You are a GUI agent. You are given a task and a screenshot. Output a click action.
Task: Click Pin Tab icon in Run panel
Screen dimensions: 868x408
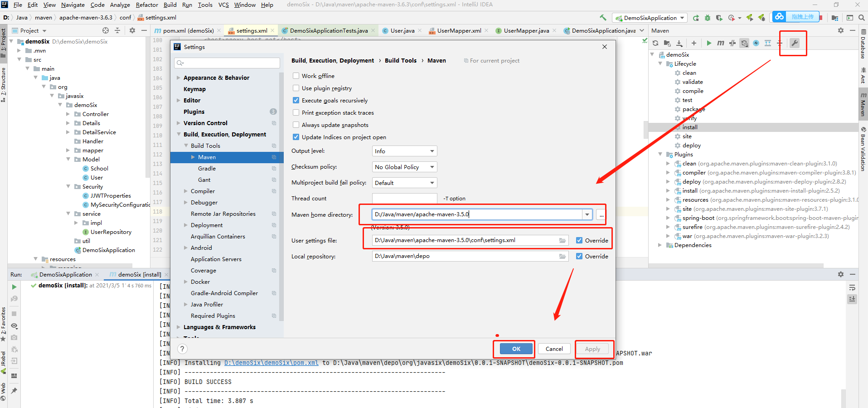[14, 390]
